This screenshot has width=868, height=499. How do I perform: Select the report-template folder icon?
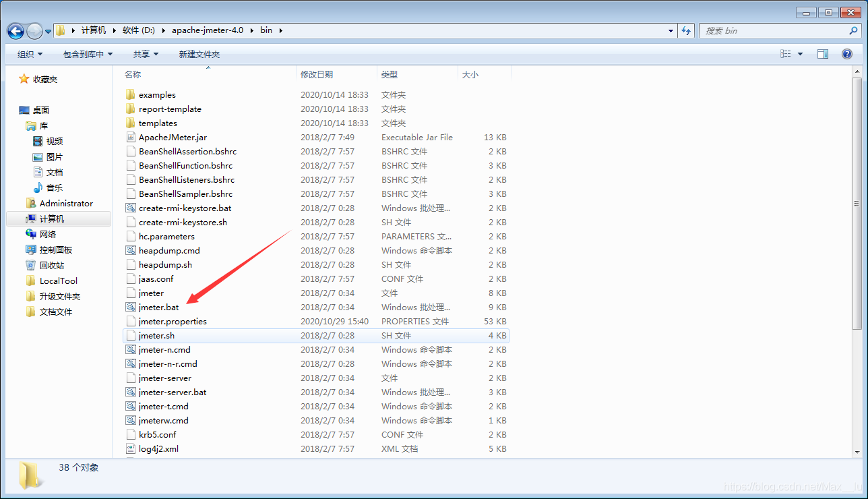pos(131,109)
